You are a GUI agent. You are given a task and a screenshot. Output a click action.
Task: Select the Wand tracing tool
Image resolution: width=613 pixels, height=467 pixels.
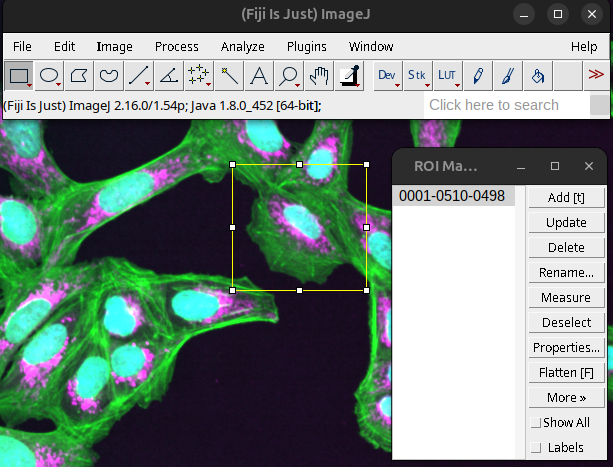tap(229, 75)
